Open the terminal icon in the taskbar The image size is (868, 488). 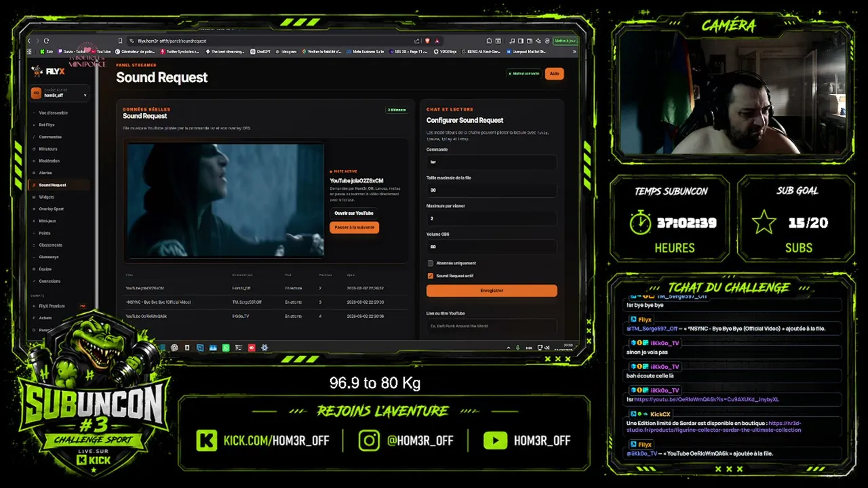[239, 348]
